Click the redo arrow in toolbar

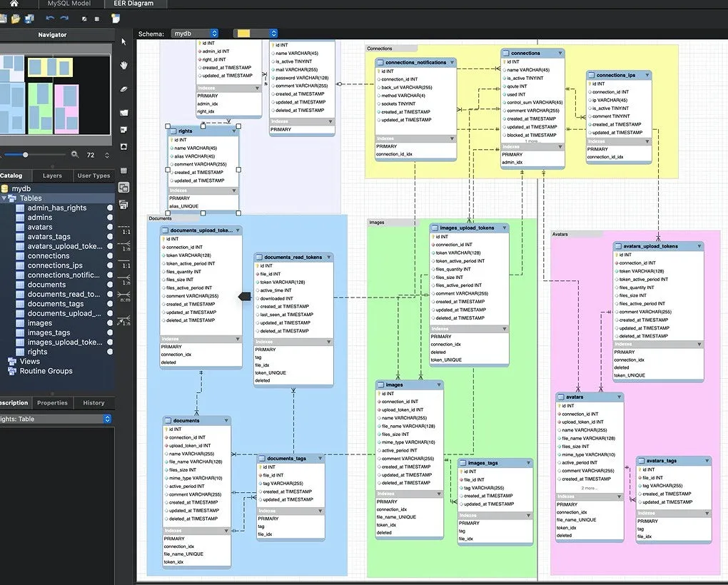tap(64, 18)
